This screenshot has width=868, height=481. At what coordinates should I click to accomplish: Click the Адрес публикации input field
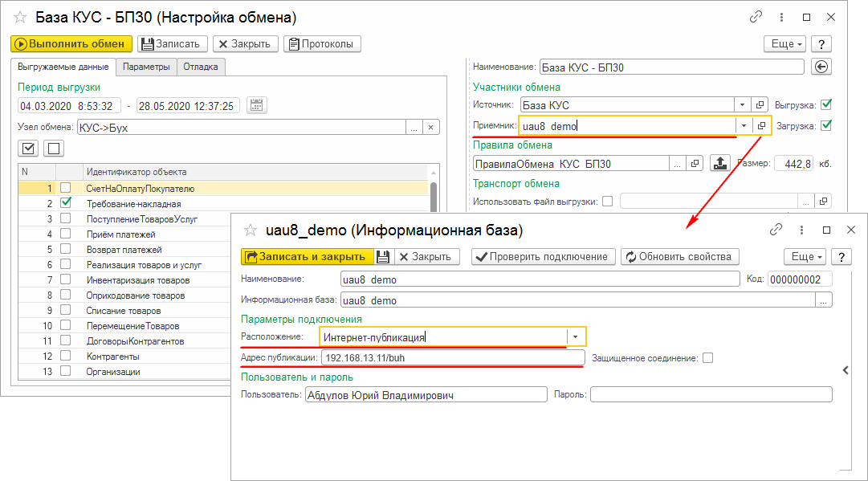[452, 358]
